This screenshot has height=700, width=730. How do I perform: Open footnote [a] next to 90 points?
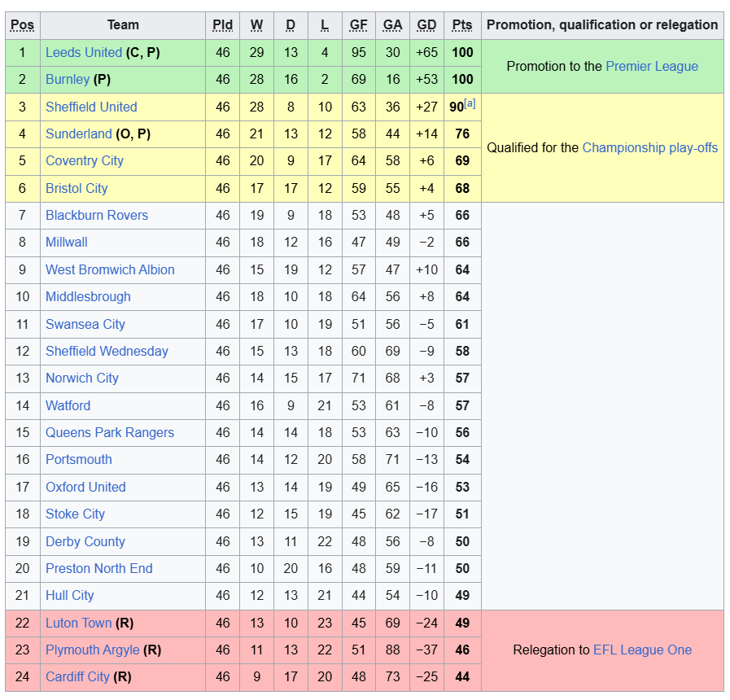coord(470,103)
